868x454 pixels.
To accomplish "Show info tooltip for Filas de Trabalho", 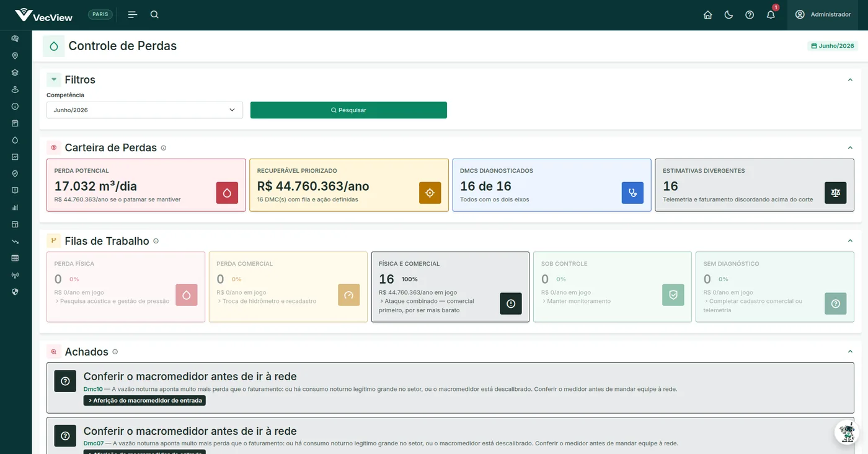I will (156, 241).
